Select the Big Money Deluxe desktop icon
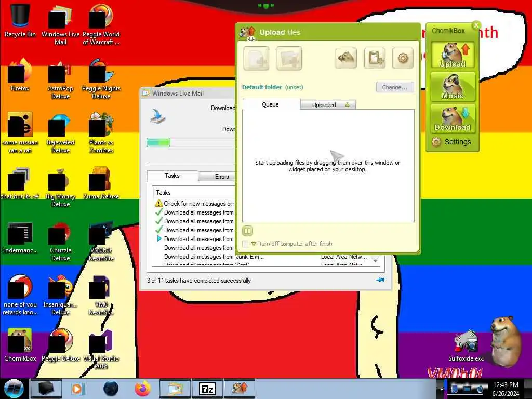This screenshot has width=532, height=399. [x=60, y=187]
